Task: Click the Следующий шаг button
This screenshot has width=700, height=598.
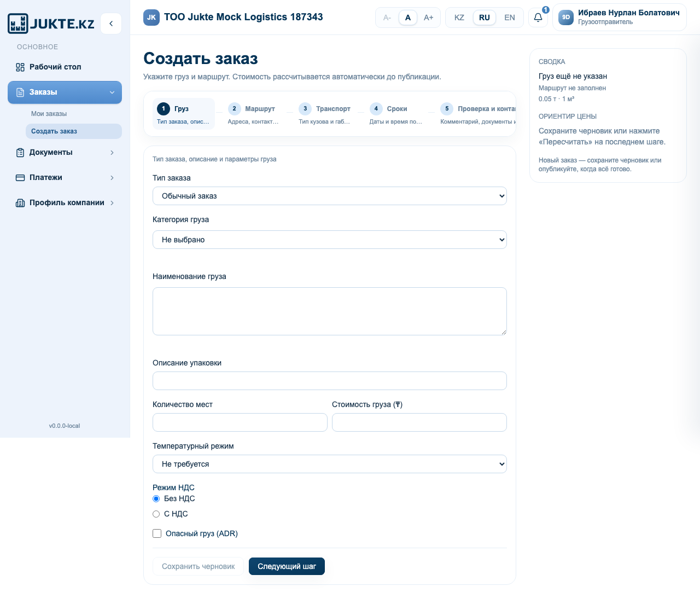Action: pyautogui.click(x=287, y=566)
